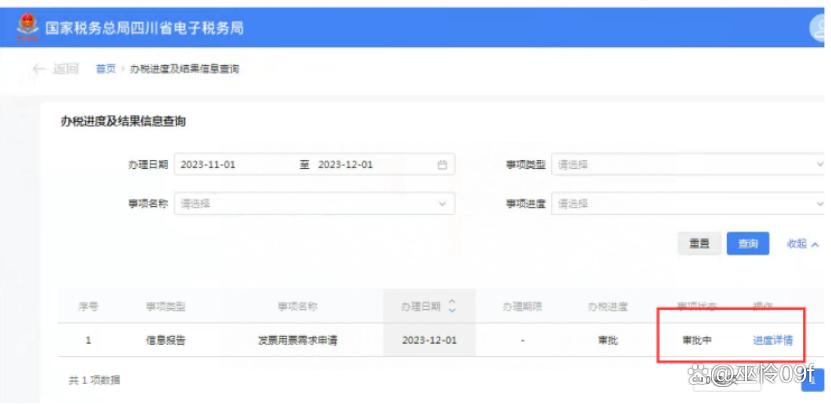Click the back arrow 返回
Image resolution: width=831 pixels, height=404 pixels.
click(x=55, y=69)
